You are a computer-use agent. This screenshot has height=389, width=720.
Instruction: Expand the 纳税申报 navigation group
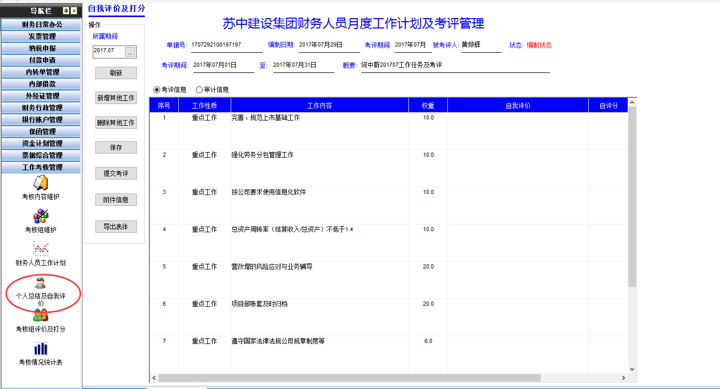(41, 48)
